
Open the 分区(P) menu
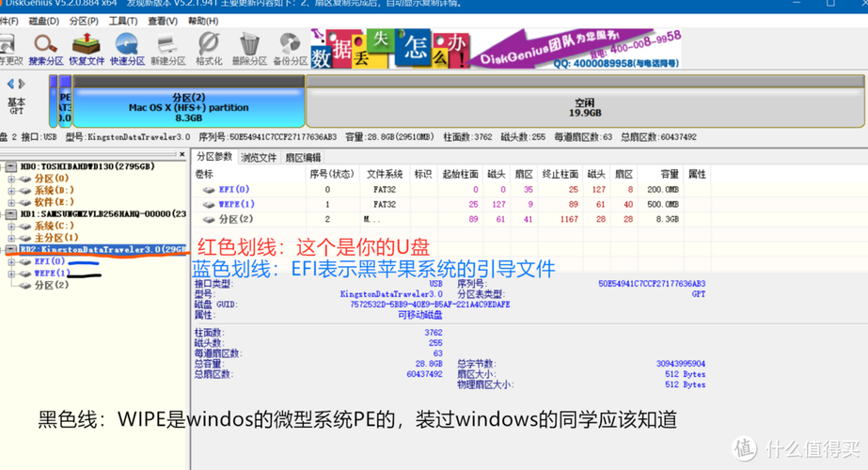84,21
